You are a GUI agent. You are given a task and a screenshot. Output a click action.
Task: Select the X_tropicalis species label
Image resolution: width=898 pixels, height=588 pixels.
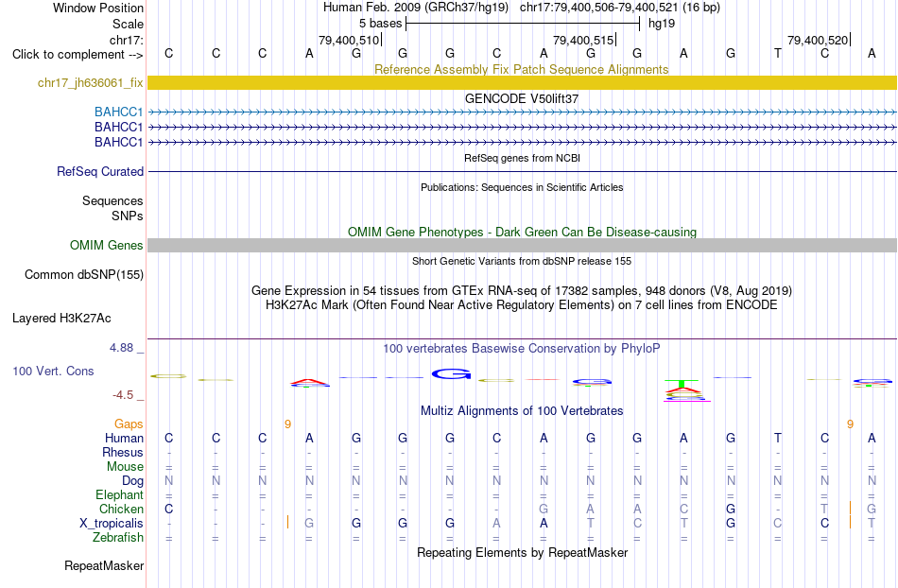tap(112, 524)
